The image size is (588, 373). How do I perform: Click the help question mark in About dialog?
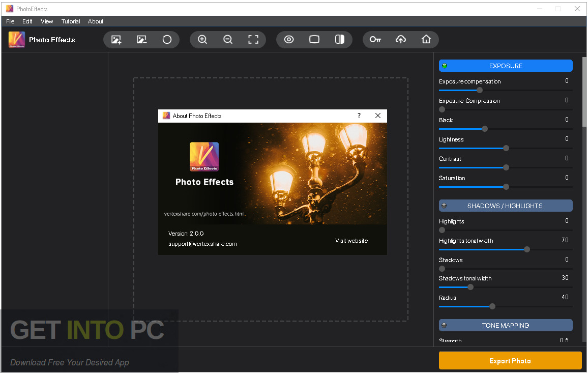pos(359,116)
